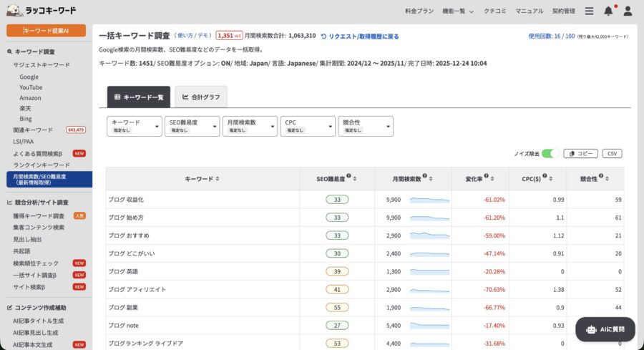Image resolution: width=644 pixels, height=350 pixels.
Task: Click the 月間検索数 column info icon
Action: pos(424,176)
